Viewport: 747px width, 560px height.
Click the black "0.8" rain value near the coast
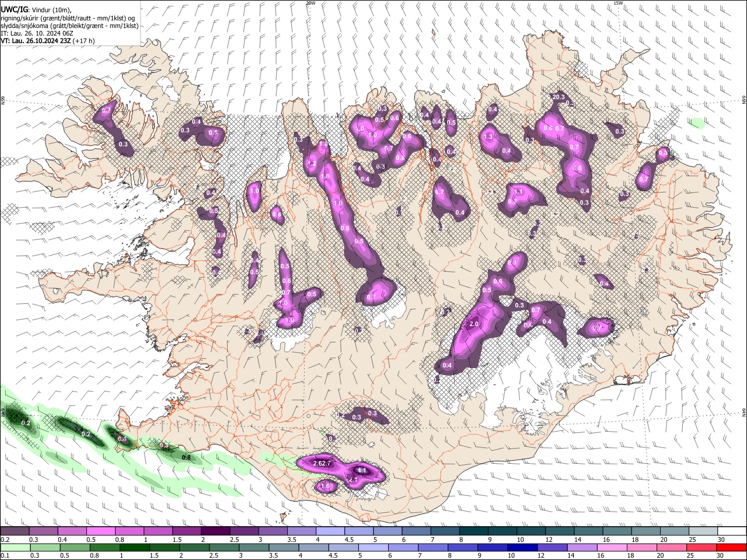pyautogui.click(x=186, y=458)
